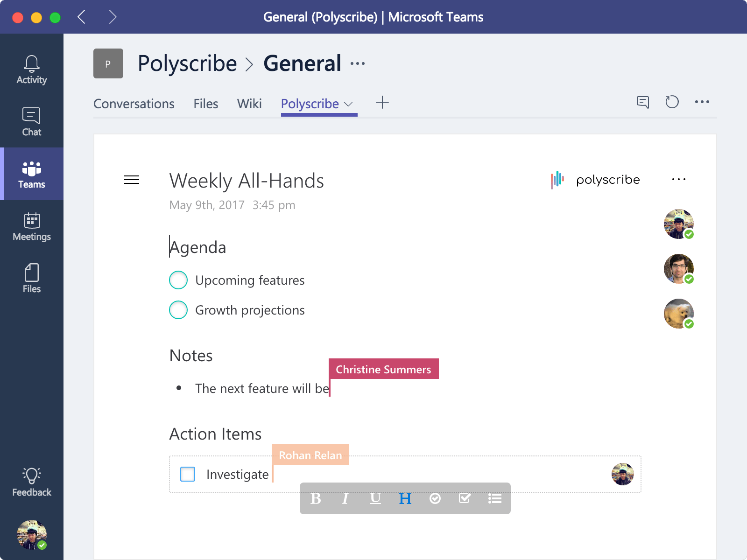Check off the Upcoming features agenda item

pos(178,280)
